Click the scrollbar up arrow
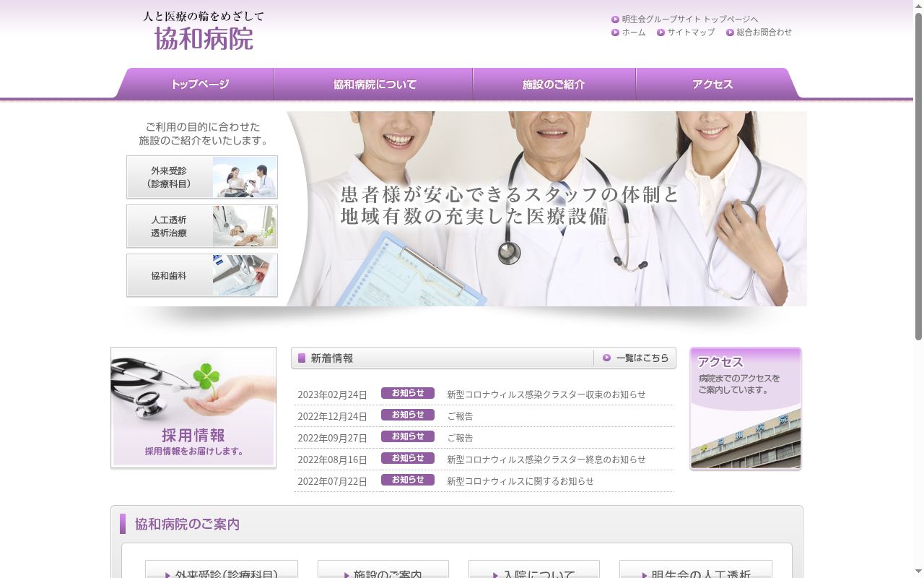Screen dimensions: 924x578 pos(918,5)
